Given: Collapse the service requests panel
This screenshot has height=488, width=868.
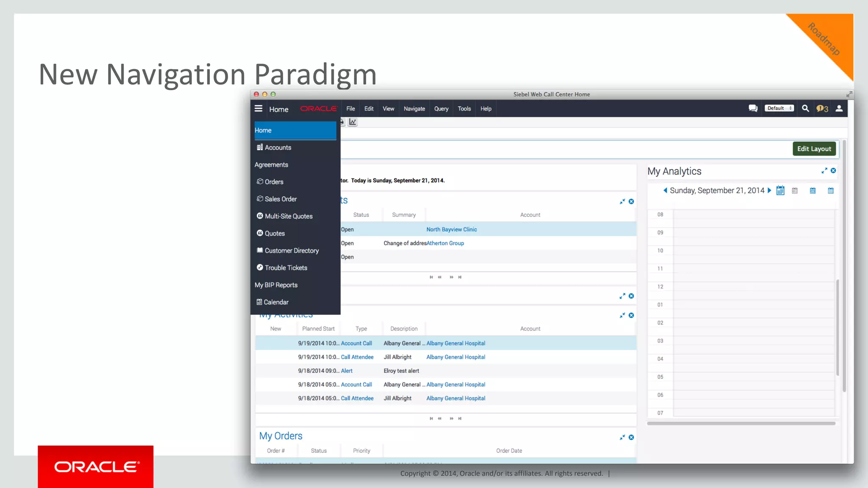Looking at the screenshot, I should point(622,202).
